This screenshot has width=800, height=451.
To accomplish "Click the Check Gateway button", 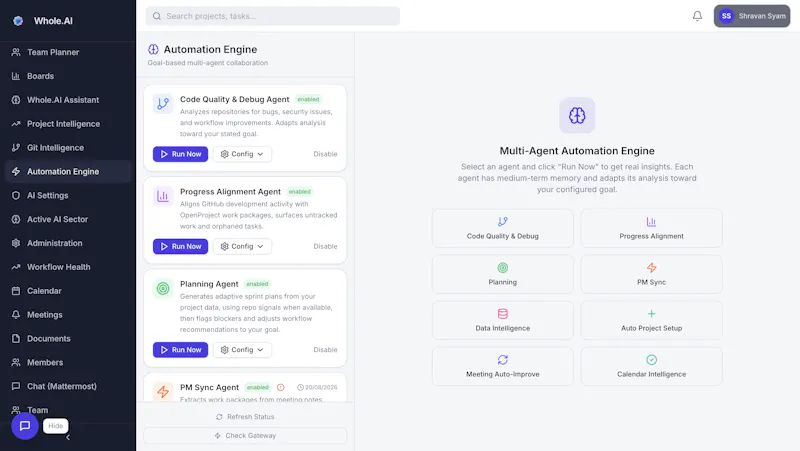I will (245, 436).
